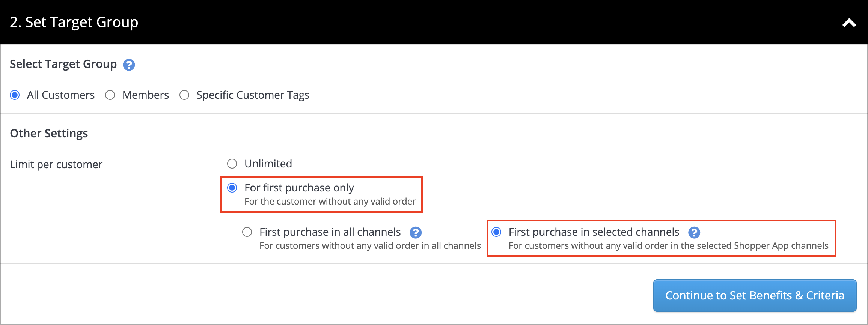
Task: Click the Members label text
Action: pos(146,95)
